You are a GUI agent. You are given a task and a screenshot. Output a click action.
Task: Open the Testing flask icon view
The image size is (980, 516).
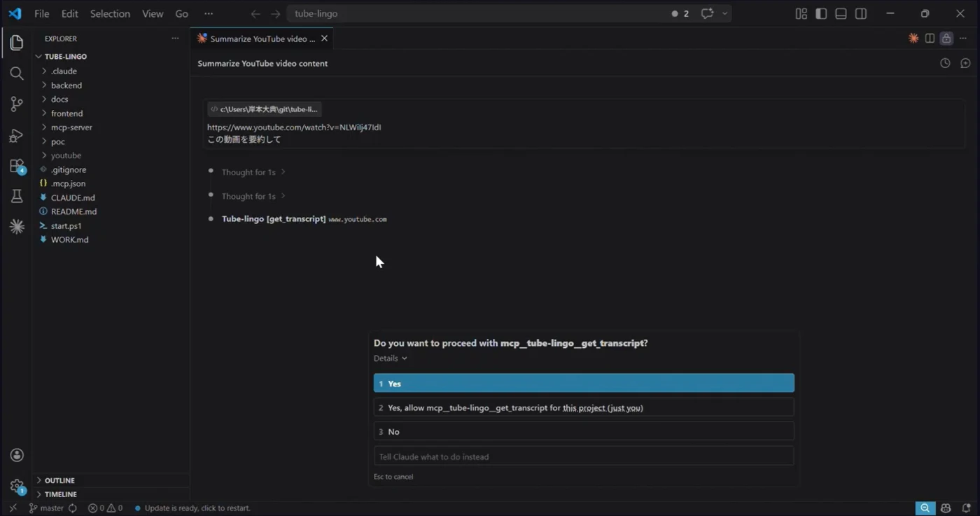pos(17,197)
